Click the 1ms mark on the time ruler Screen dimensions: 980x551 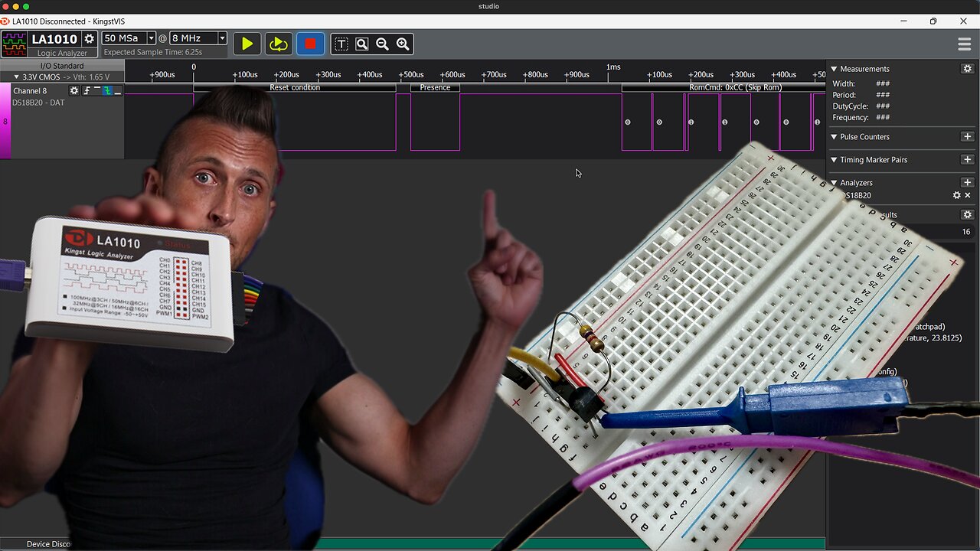tap(613, 67)
